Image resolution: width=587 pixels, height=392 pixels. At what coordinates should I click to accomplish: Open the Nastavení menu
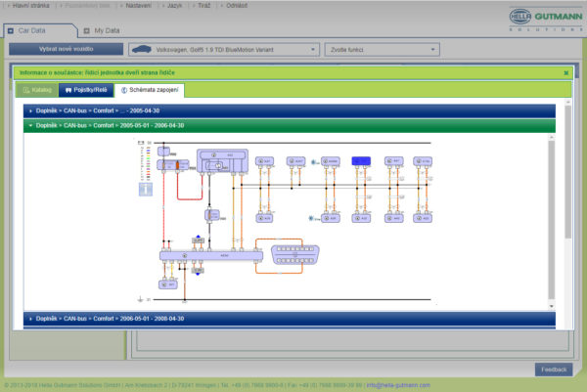[138, 5]
